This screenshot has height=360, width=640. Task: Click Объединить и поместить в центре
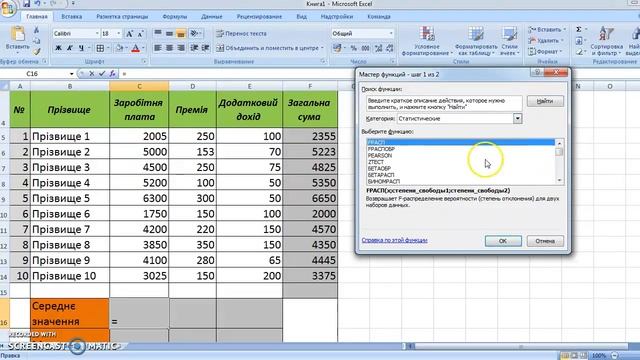tap(269, 48)
